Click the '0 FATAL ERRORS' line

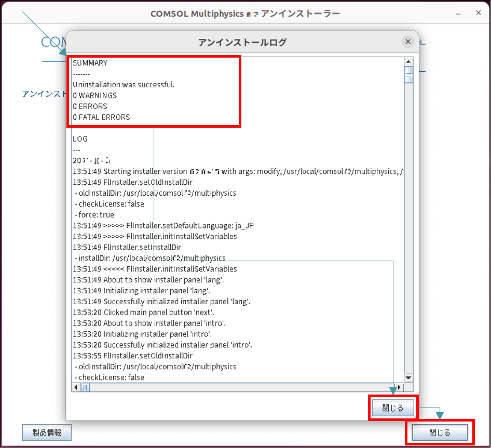[x=101, y=117]
